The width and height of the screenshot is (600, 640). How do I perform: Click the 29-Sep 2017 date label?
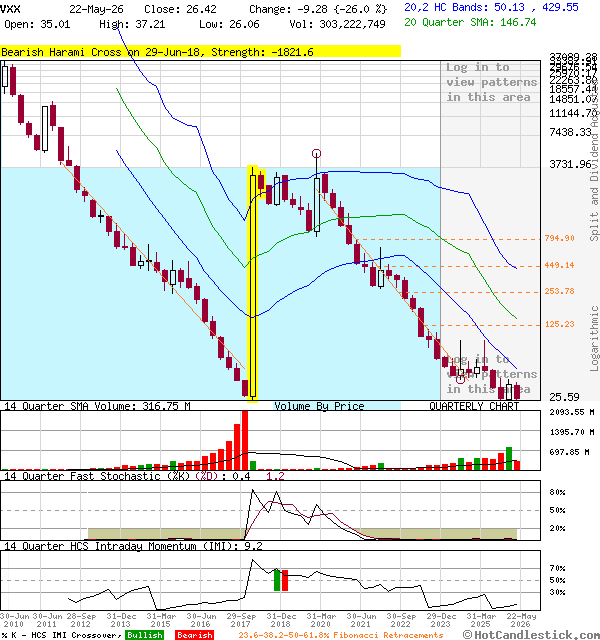click(241, 620)
